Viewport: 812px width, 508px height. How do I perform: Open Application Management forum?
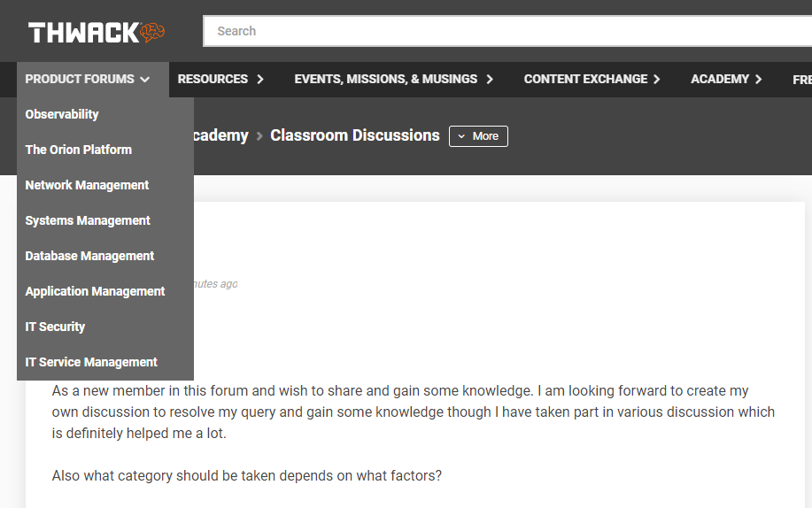96,291
